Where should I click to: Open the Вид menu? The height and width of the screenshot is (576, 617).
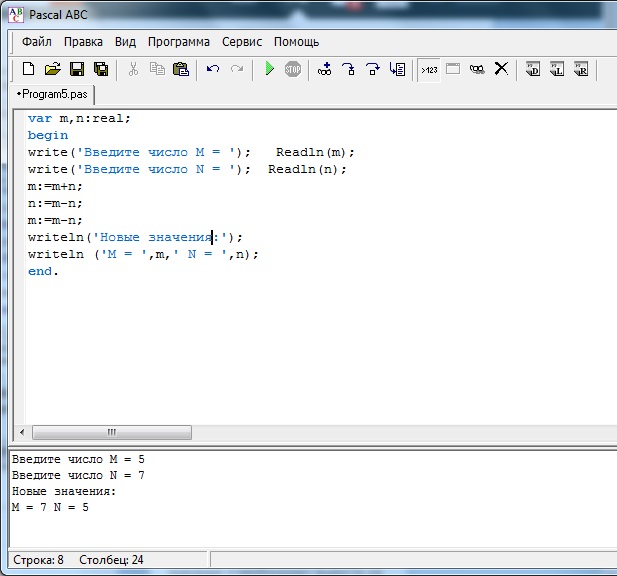[x=125, y=42]
